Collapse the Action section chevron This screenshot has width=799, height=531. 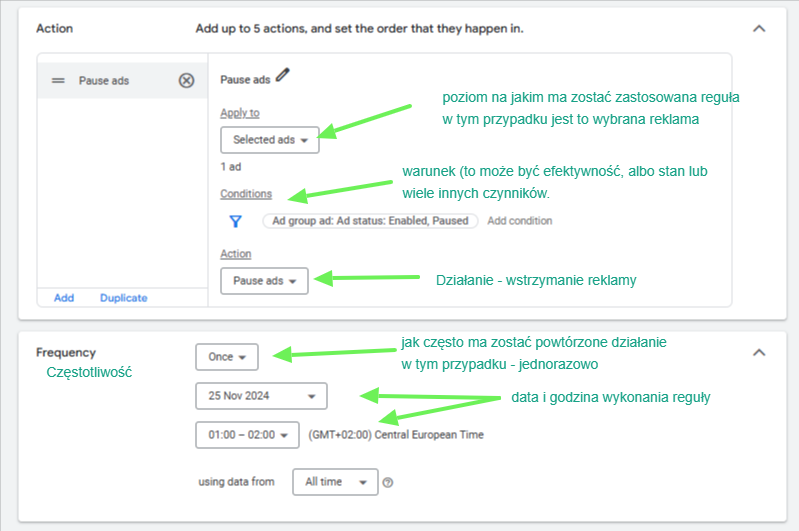759,29
